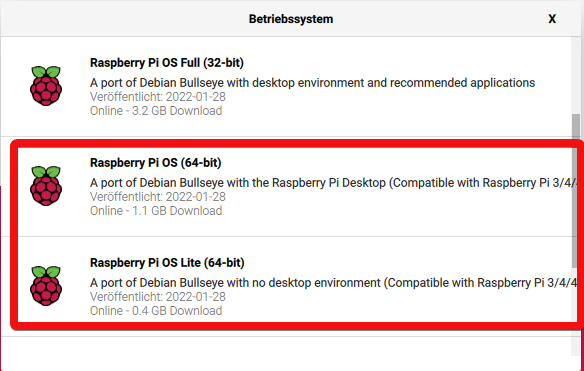The width and height of the screenshot is (584, 371).
Task: Select the Raspberry Pi OS Full (32-bit) title
Action: 167,63
